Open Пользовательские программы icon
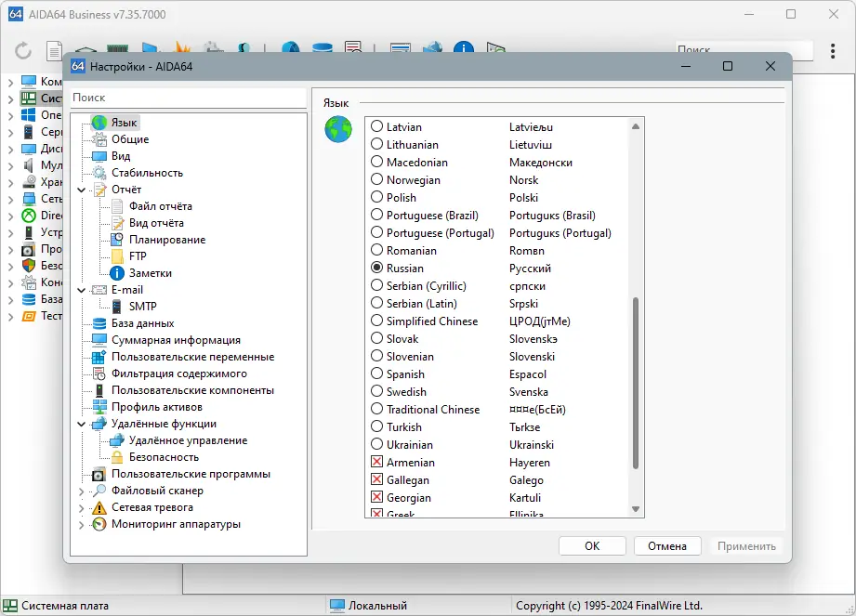The width and height of the screenshot is (856, 616). point(99,474)
